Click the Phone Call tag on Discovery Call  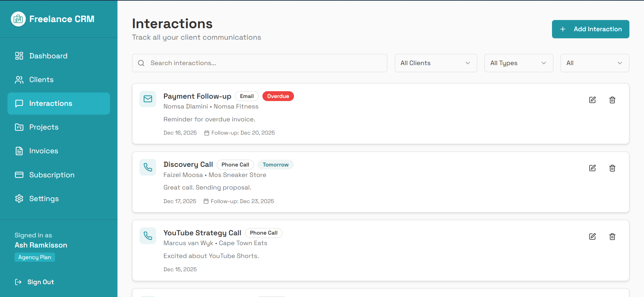pyautogui.click(x=235, y=165)
